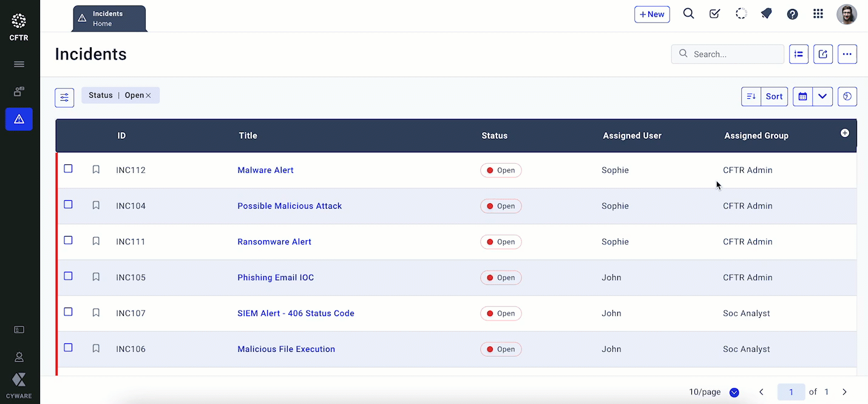This screenshot has width=868, height=404.
Task: Click the export incidents icon
Action: point(822,54)
